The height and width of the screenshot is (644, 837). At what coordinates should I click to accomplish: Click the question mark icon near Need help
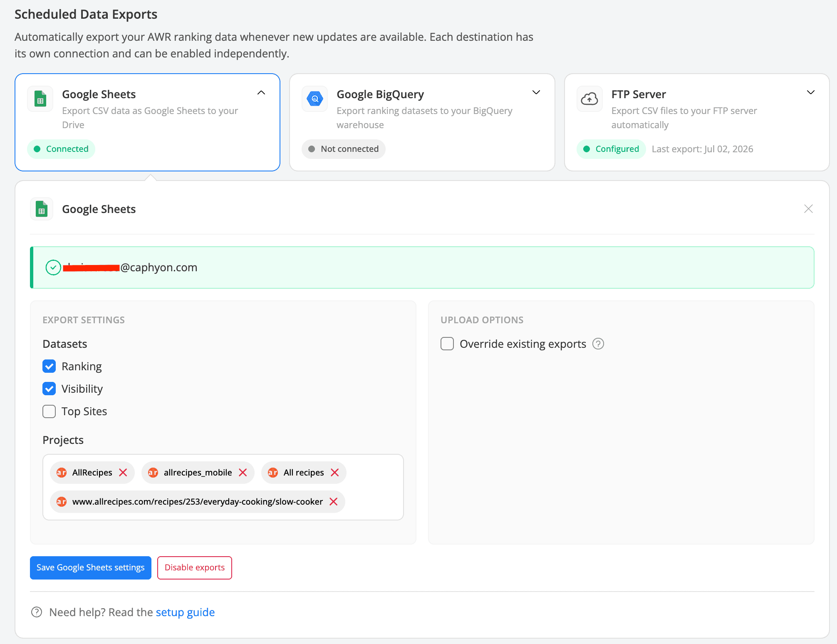(37, 612)
